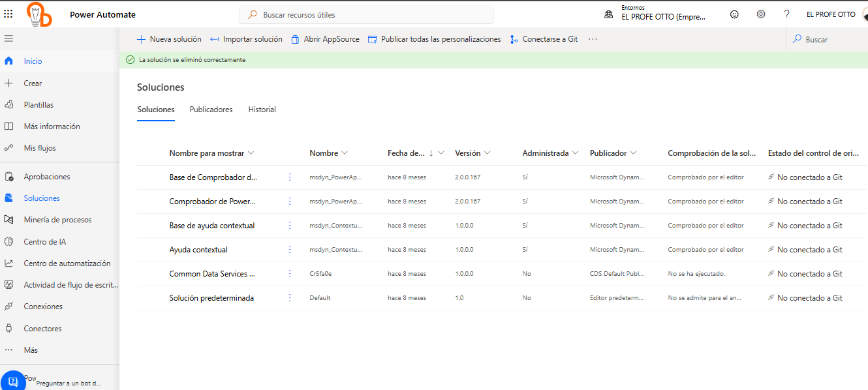Open the app launcher waffle icon

8,14
